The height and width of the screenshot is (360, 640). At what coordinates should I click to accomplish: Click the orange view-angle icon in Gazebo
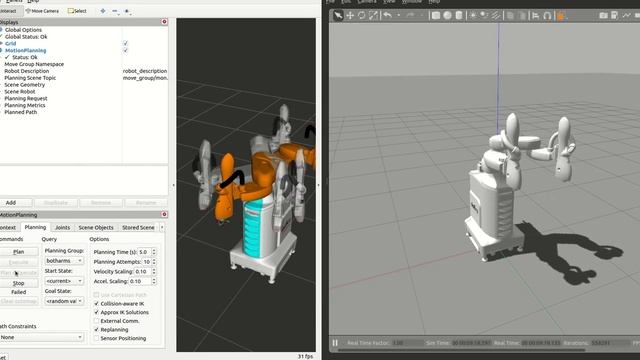[x=560, y=16]
